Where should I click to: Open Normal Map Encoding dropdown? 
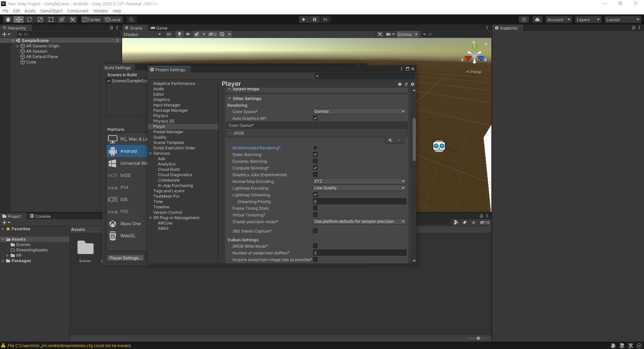tap(360, 181)
